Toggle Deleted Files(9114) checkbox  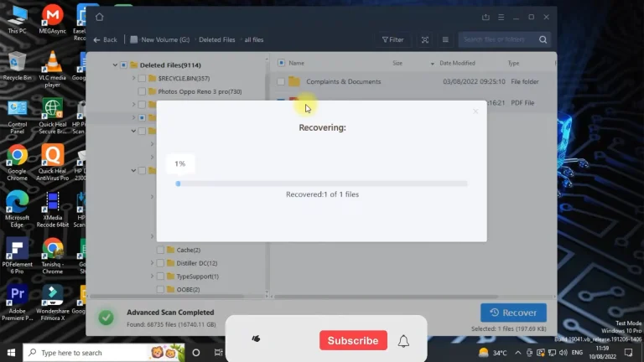pyautogui.click(x=123, y=65)
